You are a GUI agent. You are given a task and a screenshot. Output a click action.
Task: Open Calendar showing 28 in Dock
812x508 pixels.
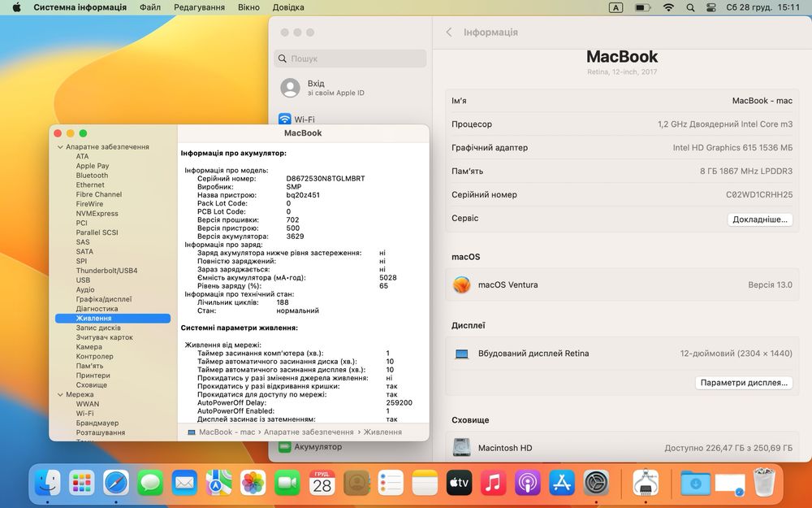point(322,483)
